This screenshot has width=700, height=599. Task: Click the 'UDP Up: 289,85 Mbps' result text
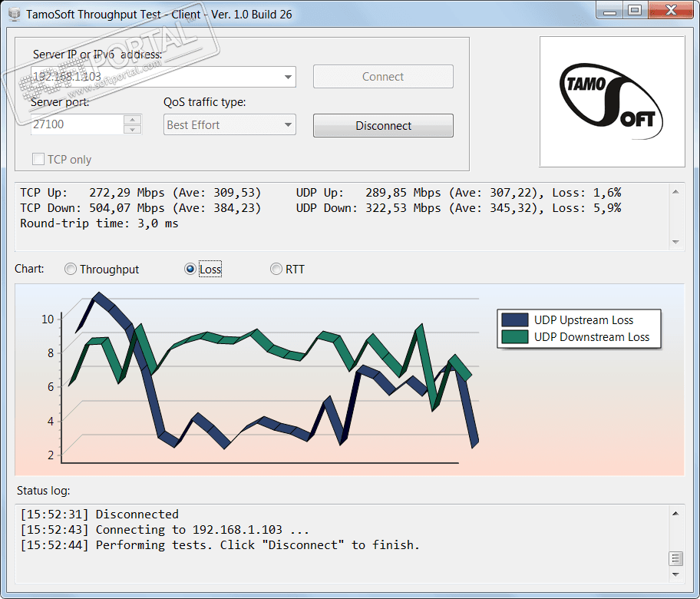click(x=458, y=193)
